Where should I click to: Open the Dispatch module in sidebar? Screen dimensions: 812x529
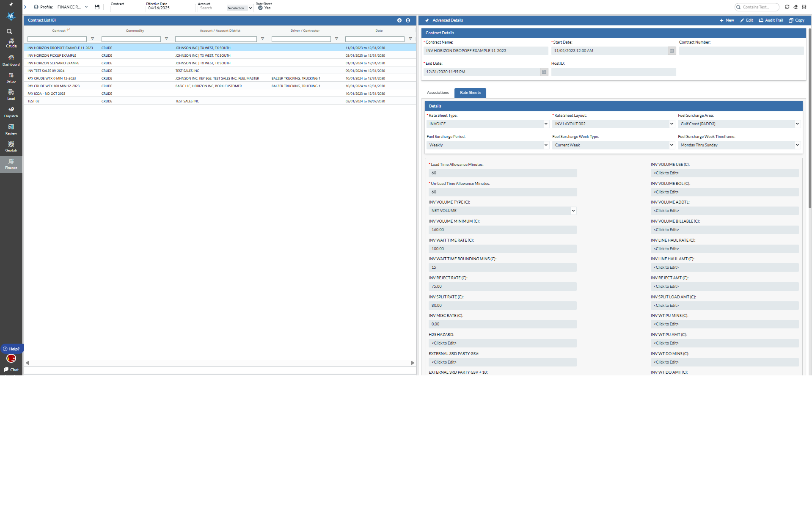[x=11, y=112]
